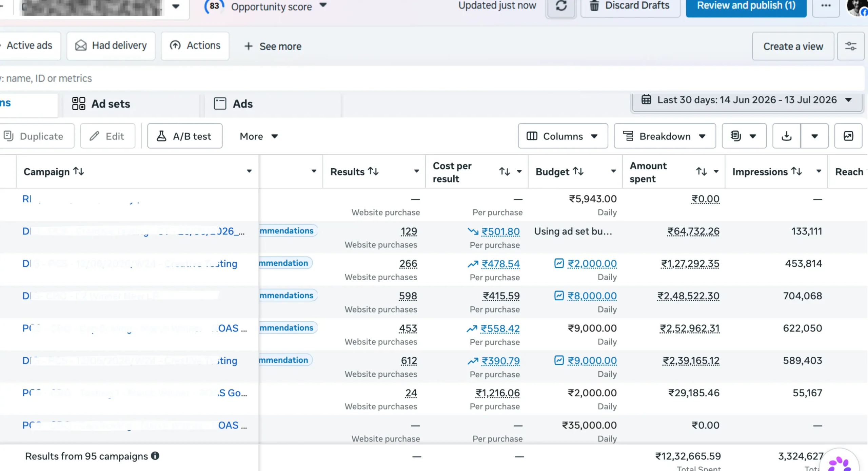Viewport: 868px width, 471px height.
Task: Click the Edit button
Action: coord(107,136)
